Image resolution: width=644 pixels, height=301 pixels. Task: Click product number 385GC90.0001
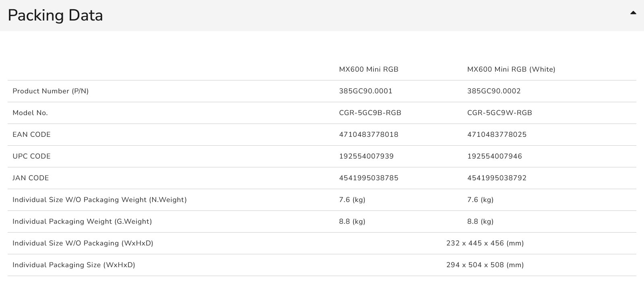[365, 91]
